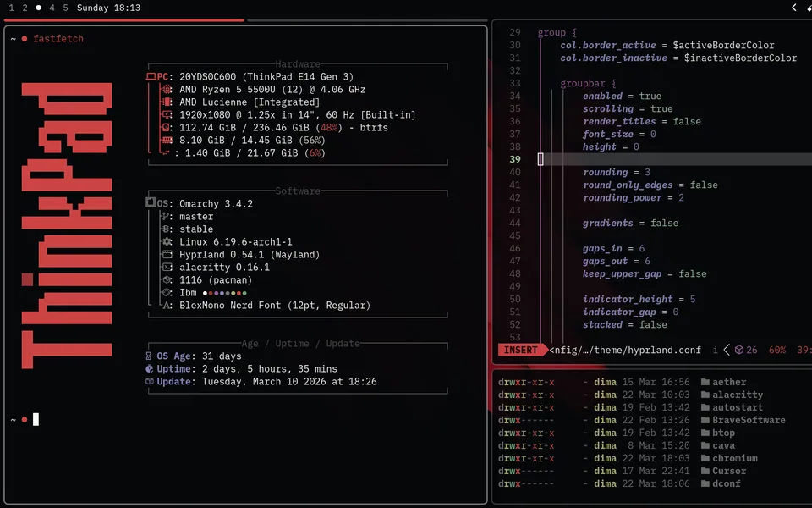Click the fastfetch command text

(58, 38)
